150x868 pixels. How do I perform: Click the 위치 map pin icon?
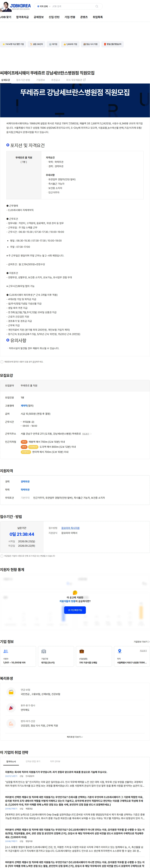(120, 651)
